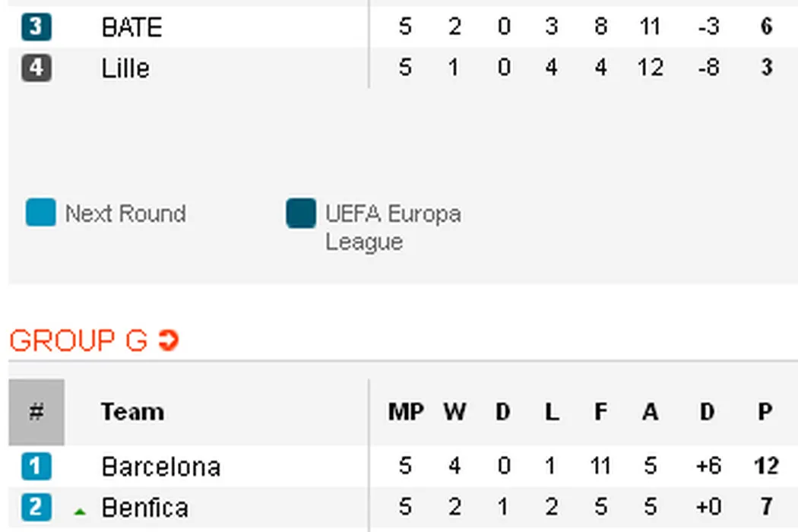Click the Team column header
798x532 pixels.
[x=132, y=412]
